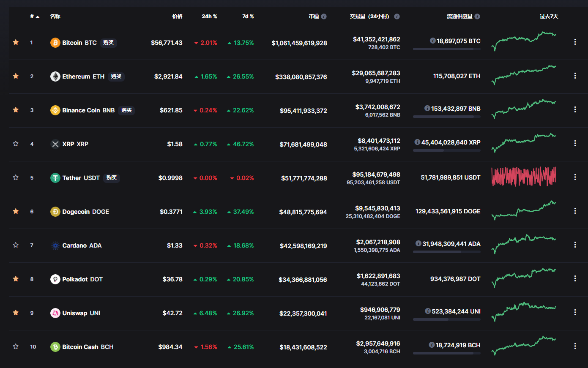The image size is (588, 368).
Task: Click info icon next to 交易量 (24小时) header
Action: click(397, 16)
